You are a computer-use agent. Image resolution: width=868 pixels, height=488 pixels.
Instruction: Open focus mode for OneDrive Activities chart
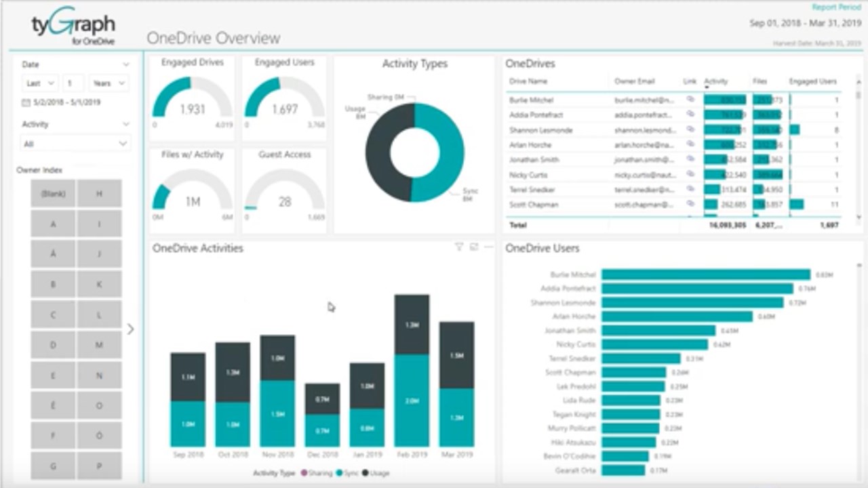pos(474,247)
